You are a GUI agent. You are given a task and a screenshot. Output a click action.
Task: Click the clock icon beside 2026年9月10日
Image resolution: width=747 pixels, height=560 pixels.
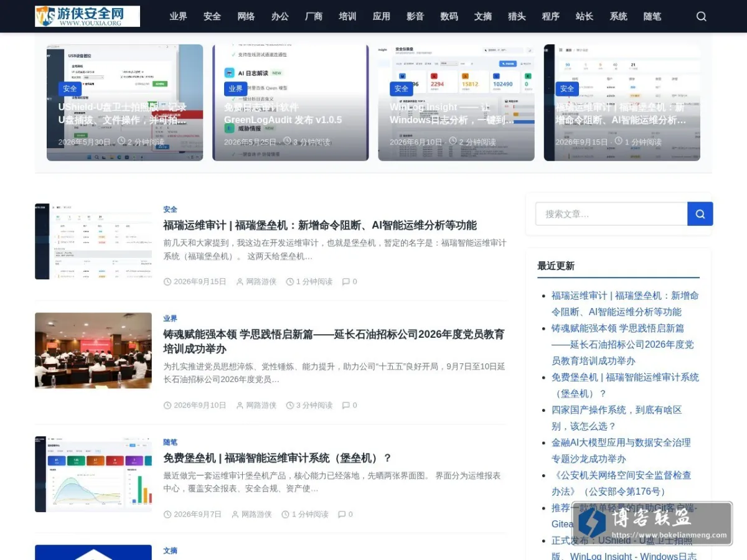click(167, 406)
